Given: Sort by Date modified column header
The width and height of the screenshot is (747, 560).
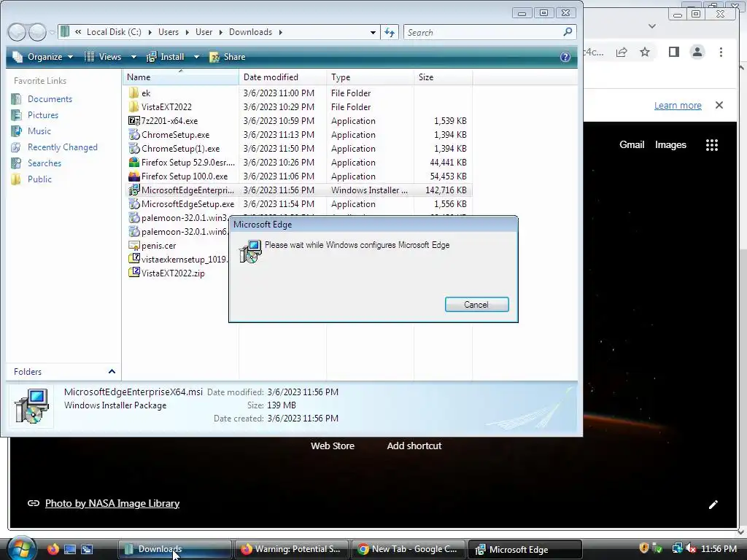Looking at the screenshot, I should pyautogui.click(x=283, y=77).
